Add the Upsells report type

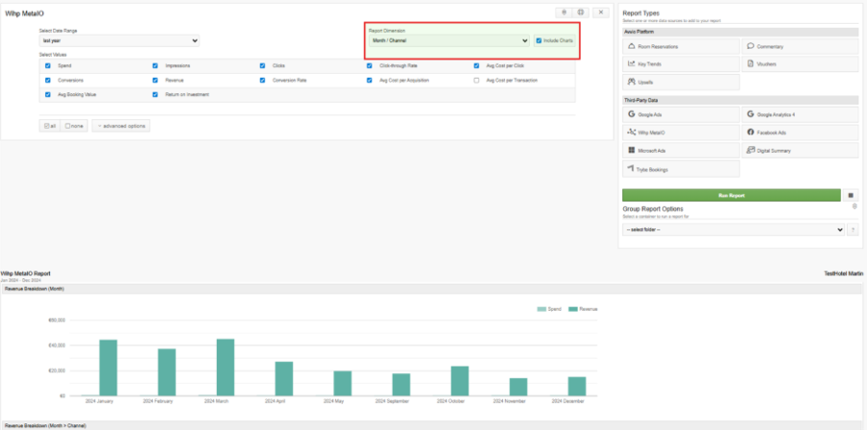681,82
